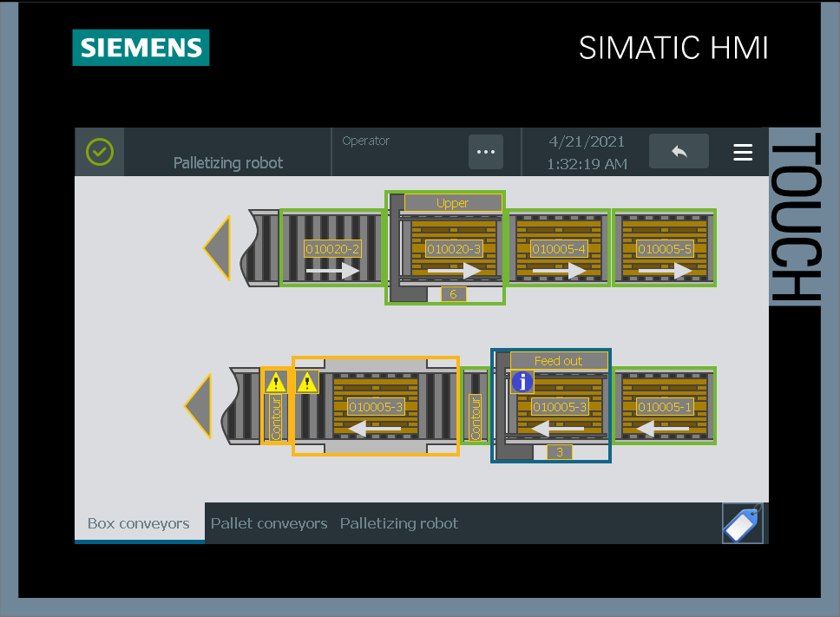
Task: Click the green checkmark status icon
Action: [x=100, y=152]
